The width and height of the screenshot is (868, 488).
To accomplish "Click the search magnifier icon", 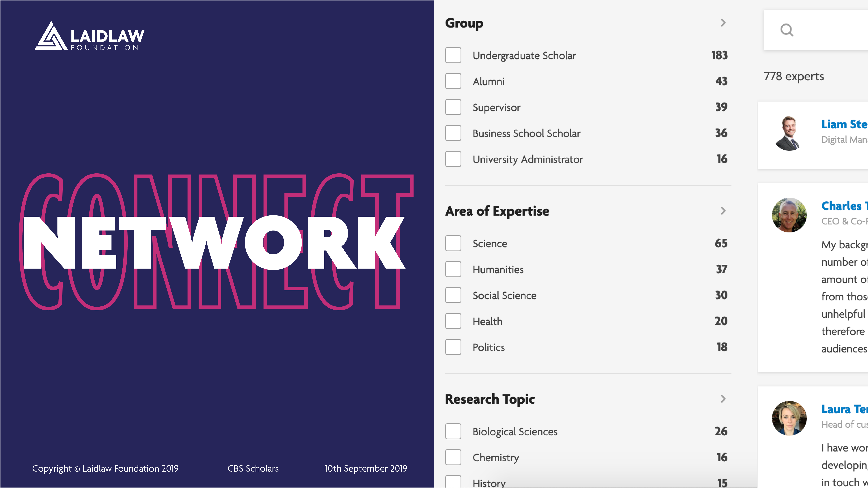I will [x=786, y=30].
